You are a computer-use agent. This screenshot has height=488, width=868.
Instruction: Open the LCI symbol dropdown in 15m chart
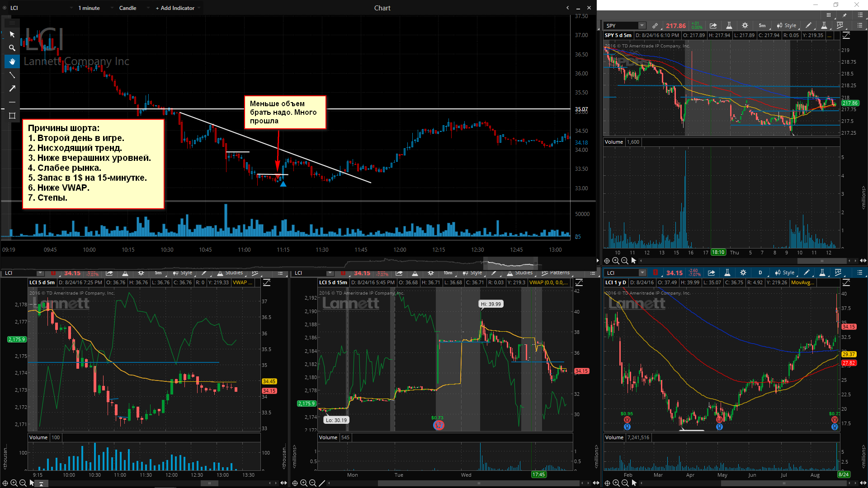point(330,273)
